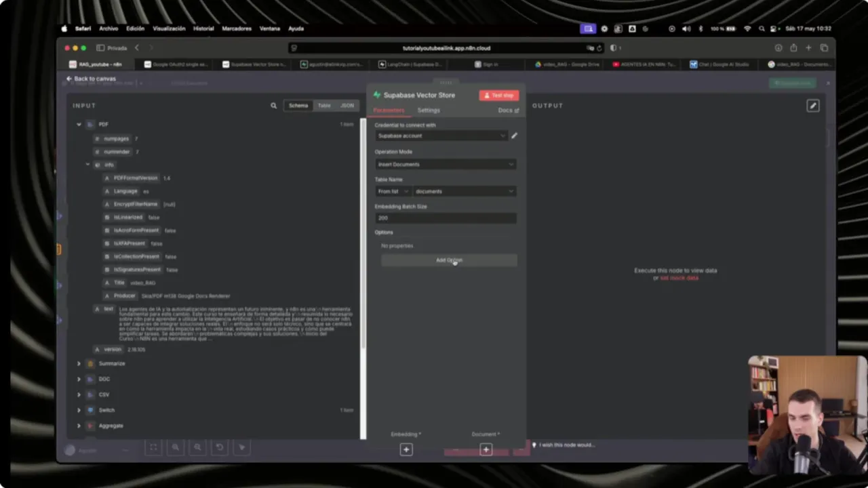Open Safari downloads icon
The width and height of the screenshot is (868, 488).
point(778,48)
